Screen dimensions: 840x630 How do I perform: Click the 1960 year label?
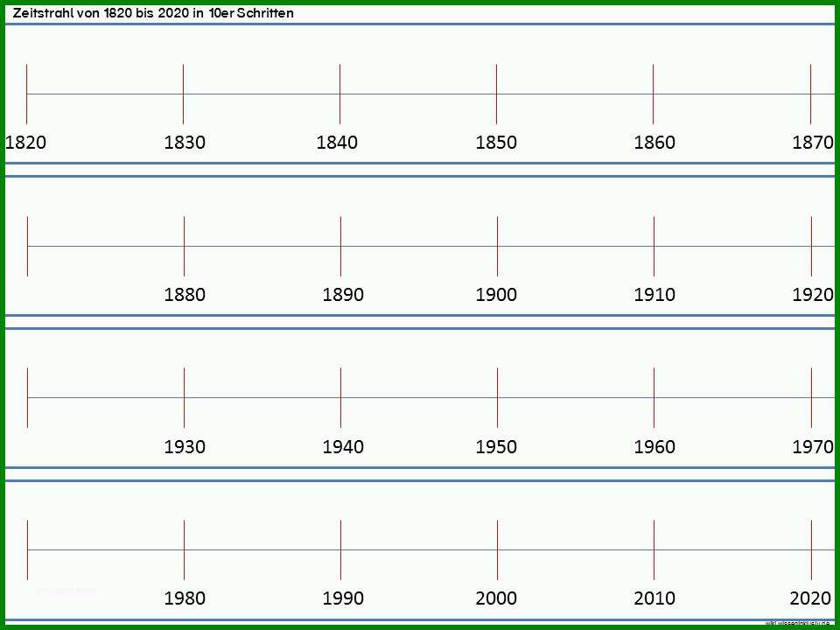(654, 447)
